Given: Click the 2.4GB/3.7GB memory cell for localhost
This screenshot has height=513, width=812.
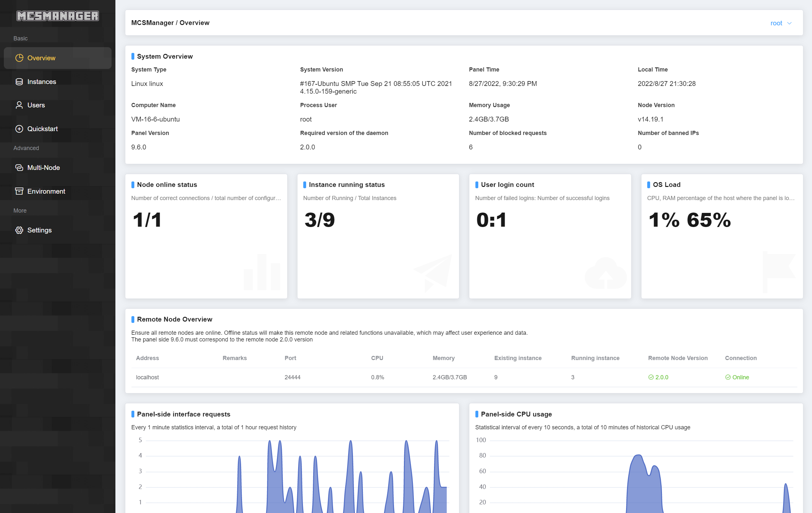Looking at the screenshot, I should pyautogui.click(x=449, y=377).
